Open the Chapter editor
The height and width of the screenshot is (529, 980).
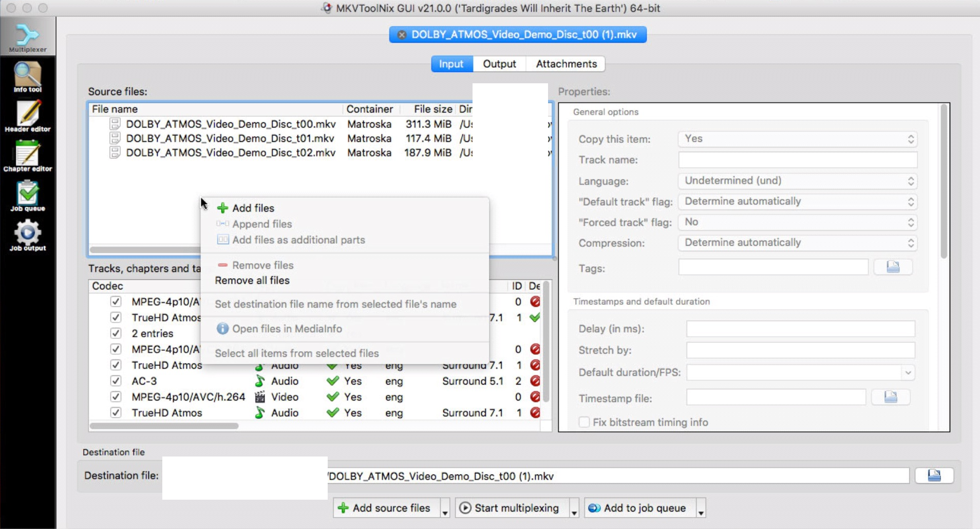point(28,156)
